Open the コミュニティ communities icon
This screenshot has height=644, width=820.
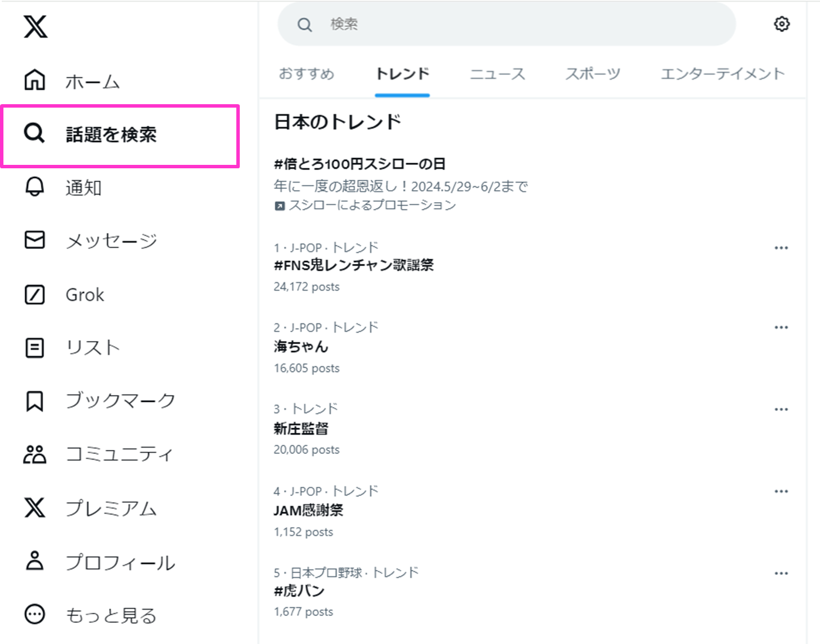[34, 454]
